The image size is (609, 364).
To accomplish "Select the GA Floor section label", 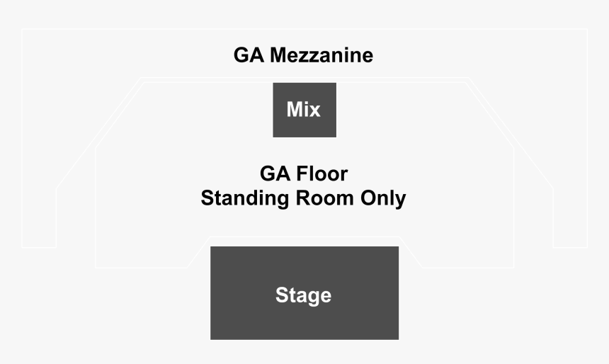I will [304, 174].
